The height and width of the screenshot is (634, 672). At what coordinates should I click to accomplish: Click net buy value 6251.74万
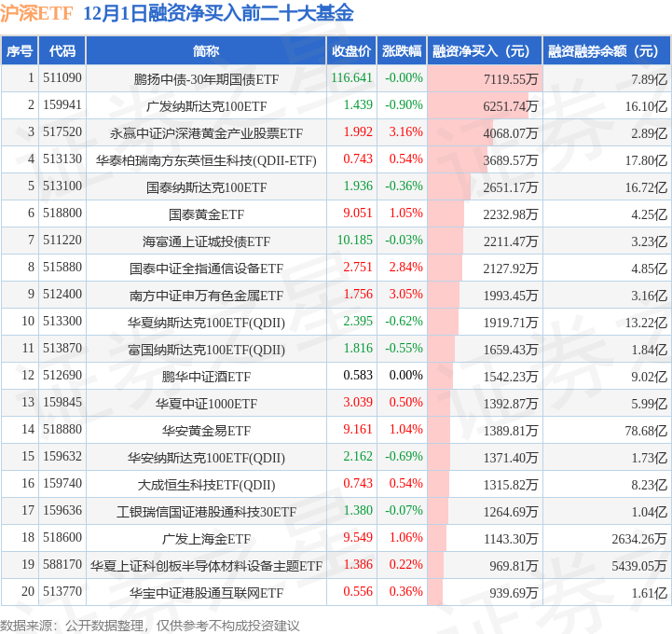(x=511, y=106)
